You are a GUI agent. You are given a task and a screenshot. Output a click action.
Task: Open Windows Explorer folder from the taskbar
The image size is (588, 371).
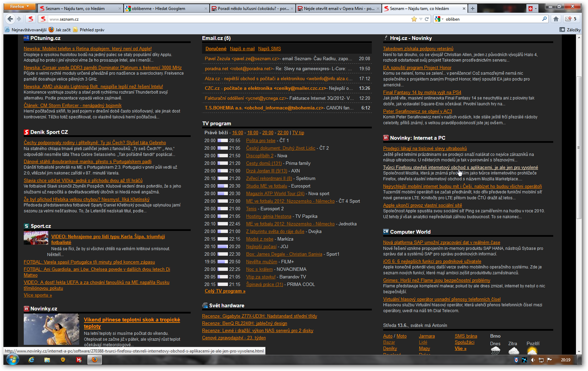[x=47, y=360]
